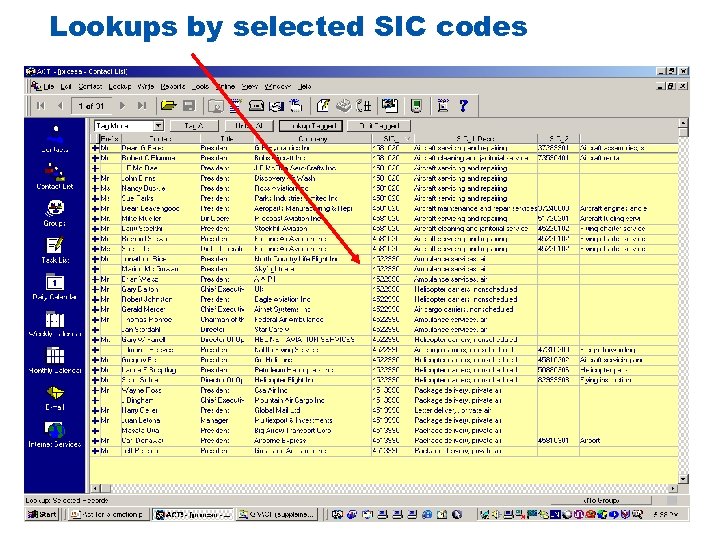Open the Lookup menu
The height and width of the screenshot is (540, 720).
[120, 86]
